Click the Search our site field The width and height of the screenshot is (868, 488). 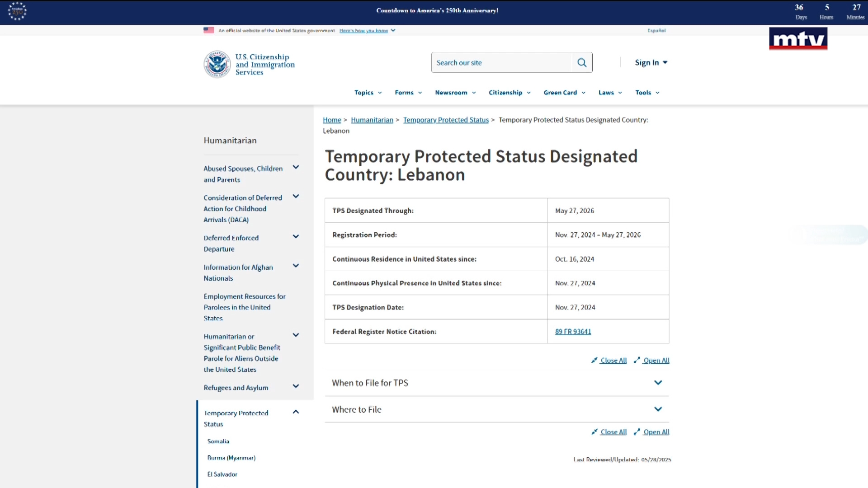[x=501, y=63]
